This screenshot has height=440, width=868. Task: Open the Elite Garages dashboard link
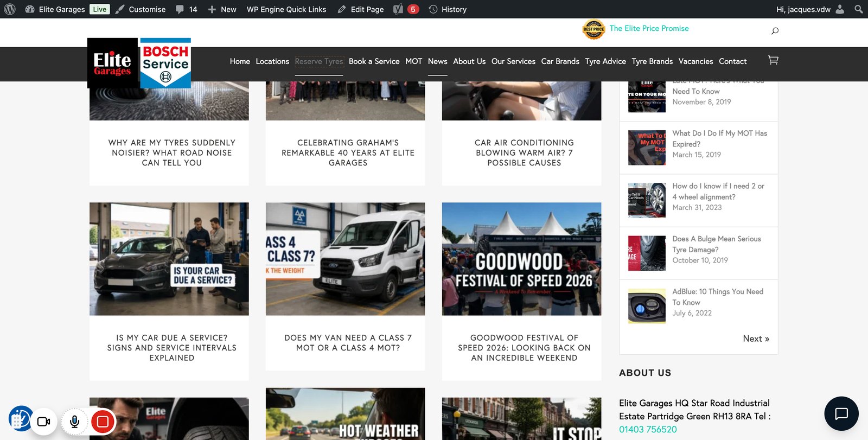[55, 9]
